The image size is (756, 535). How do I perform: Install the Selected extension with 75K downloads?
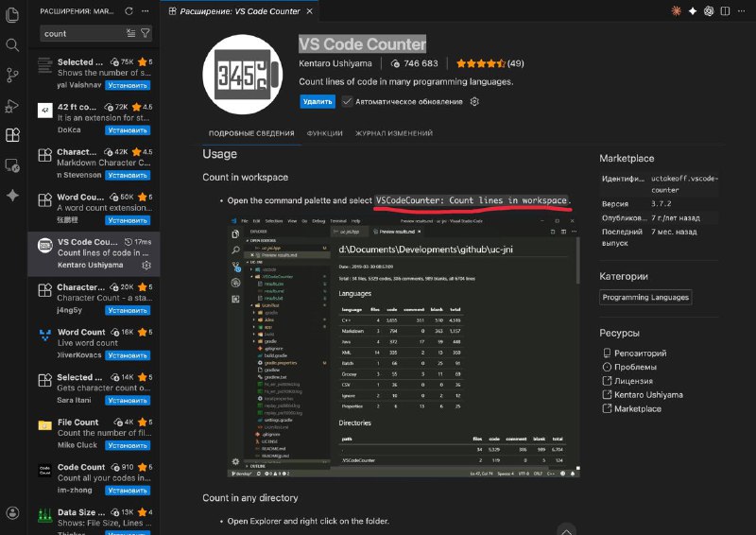pos(128,85)
